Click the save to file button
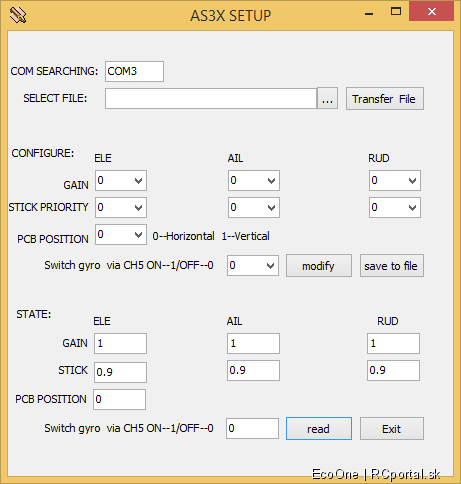Image resolution: width=461 pixels, height=484 pixels. (392, 266)
